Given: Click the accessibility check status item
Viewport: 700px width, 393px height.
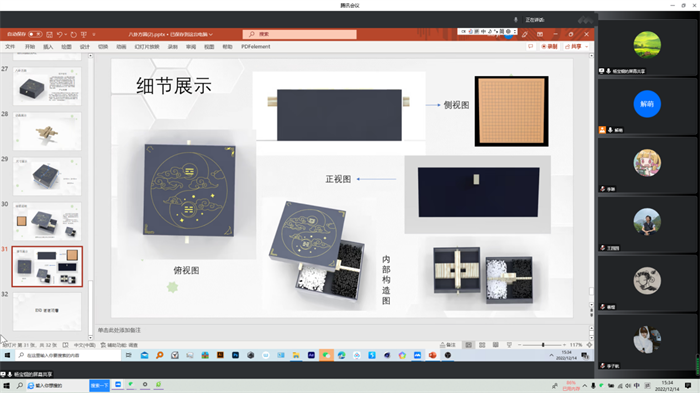Looking at the screenshot, I should pos(119,345).
